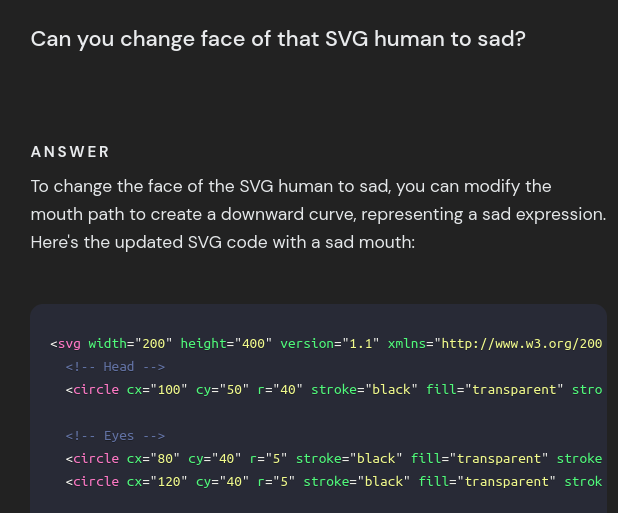The width and height of the screenshot is (618, 513).
Task: Click the version="1.1" attribute
Action: (330, 344)
